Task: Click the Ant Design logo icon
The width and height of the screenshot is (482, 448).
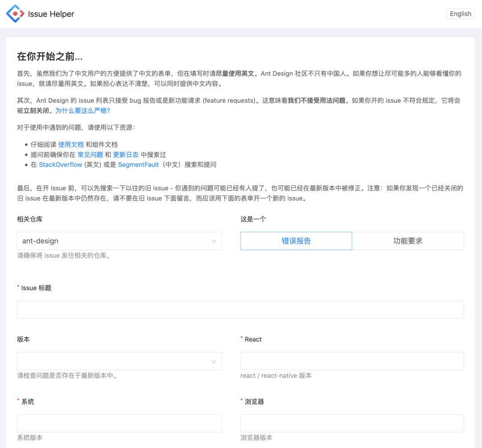Action: (15, 14)
